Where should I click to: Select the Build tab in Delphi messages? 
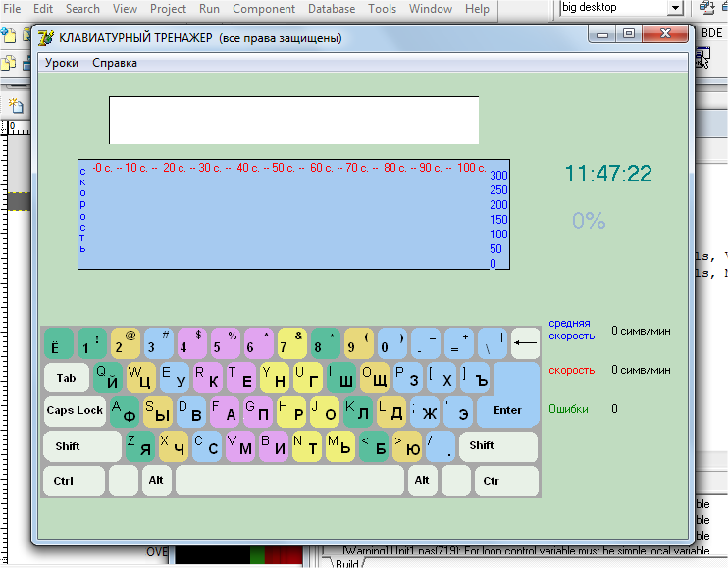coord(346,563)
